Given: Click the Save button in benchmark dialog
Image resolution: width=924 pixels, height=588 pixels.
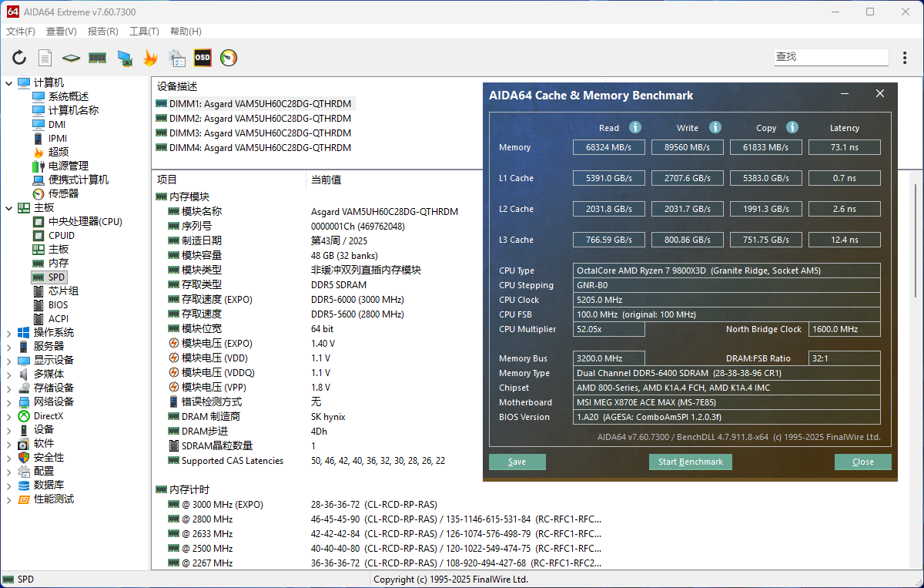Looking at the screenshot, I should pos(517,462).
